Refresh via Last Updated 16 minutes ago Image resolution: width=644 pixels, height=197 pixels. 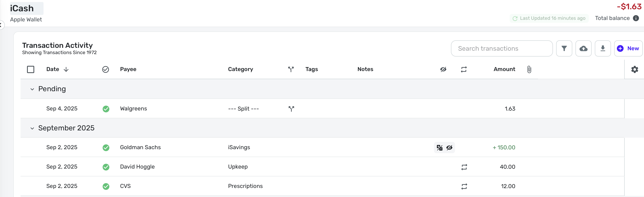(549, 18)
